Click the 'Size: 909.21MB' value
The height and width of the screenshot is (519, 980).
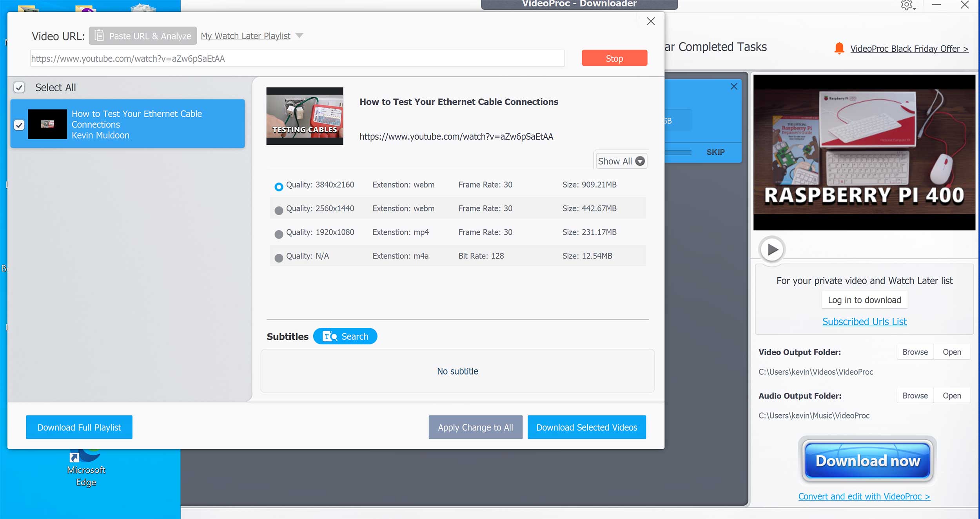point(590,185)
